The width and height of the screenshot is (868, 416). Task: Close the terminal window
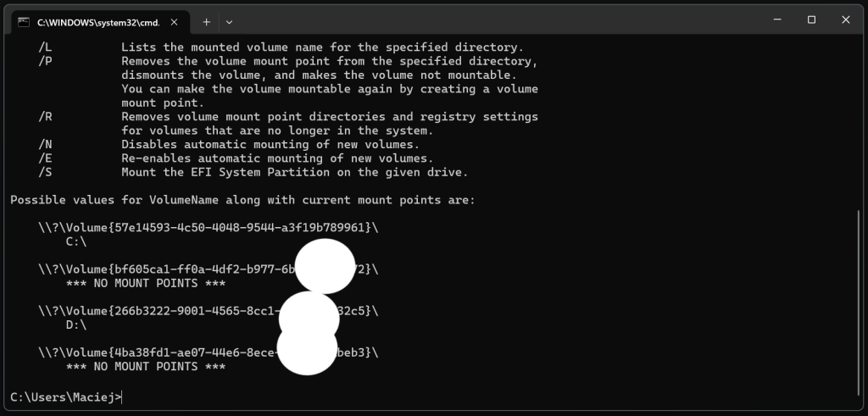click(x=846, y=20)
